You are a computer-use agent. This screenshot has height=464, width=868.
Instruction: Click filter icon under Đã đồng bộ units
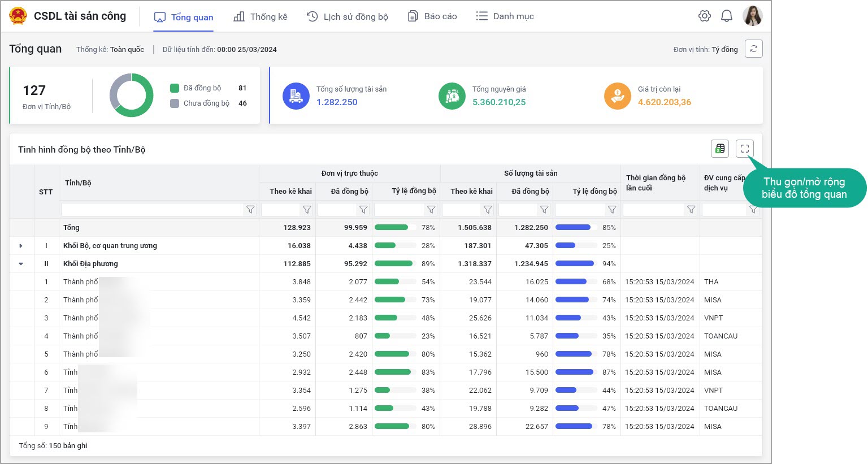363,210
